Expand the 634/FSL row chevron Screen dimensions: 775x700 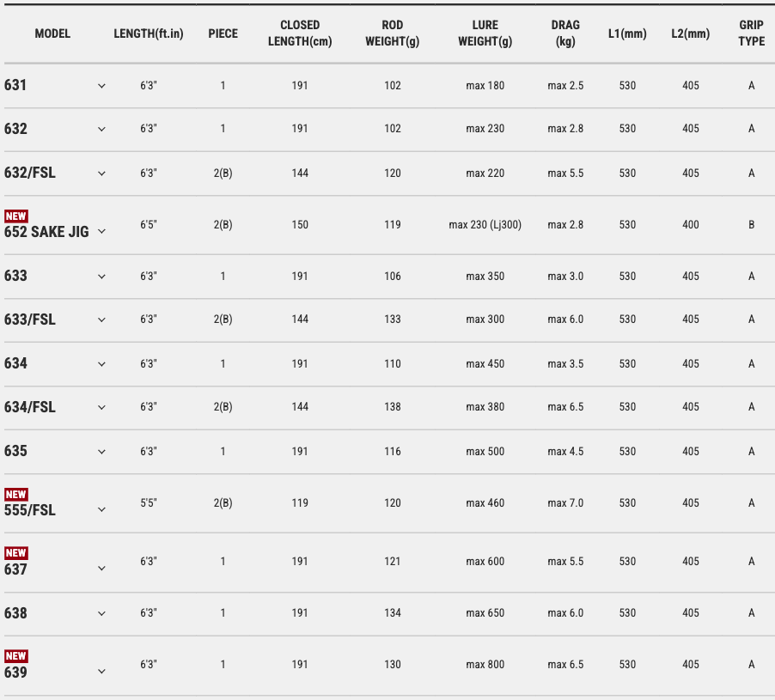[101, 407]
